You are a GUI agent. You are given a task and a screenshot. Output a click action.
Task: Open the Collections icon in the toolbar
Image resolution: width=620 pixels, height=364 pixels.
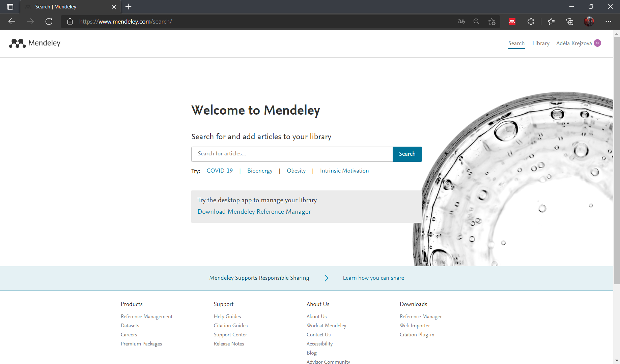pyautogui.click(x=570, y=22)
